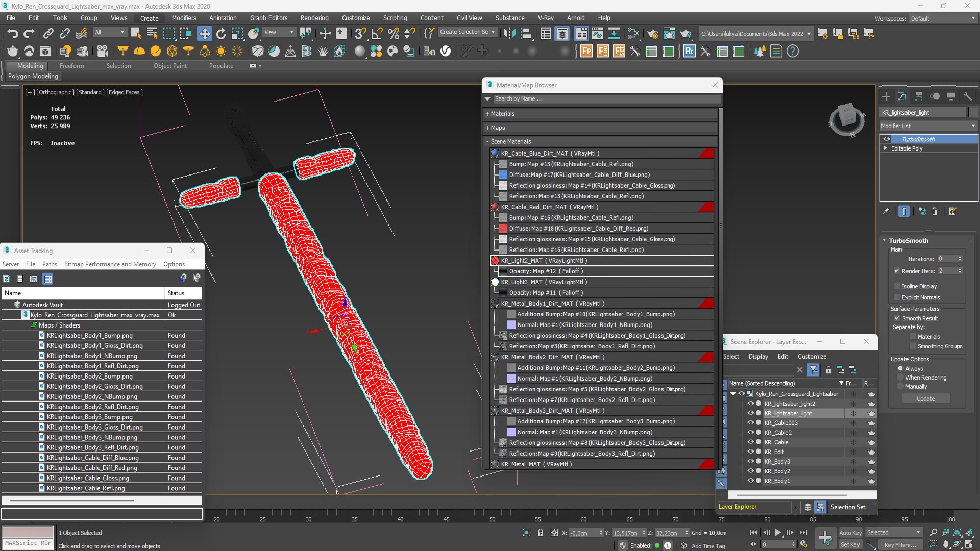
Task: Open the Mirror tool
Action: pyautogui.click(x=509, y=34)
